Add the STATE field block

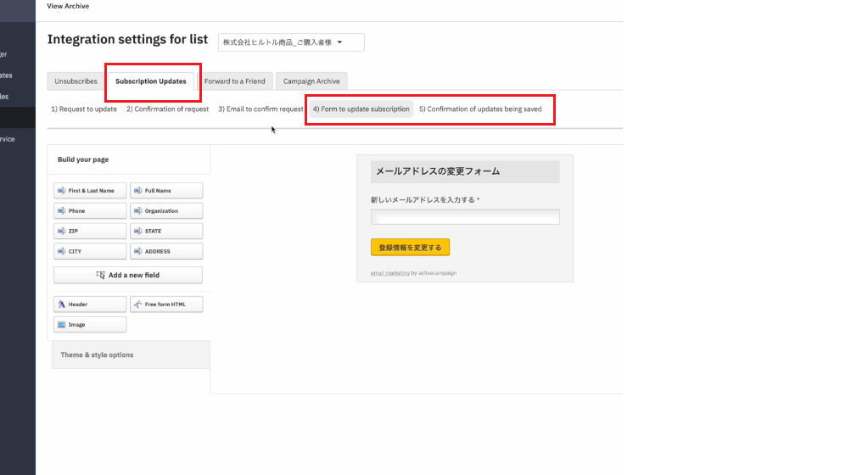click(166, 232)
